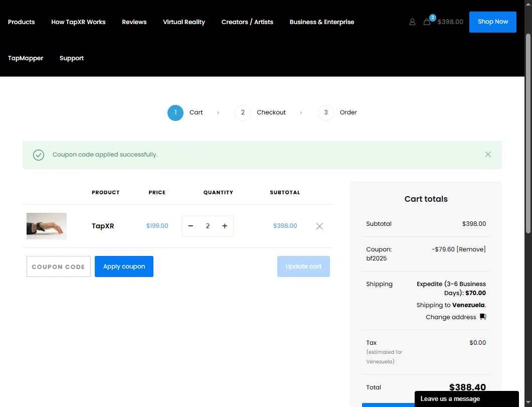Click the TapXR quantity value field
This screenshot has width=532, height=407.
coord(208,226)
